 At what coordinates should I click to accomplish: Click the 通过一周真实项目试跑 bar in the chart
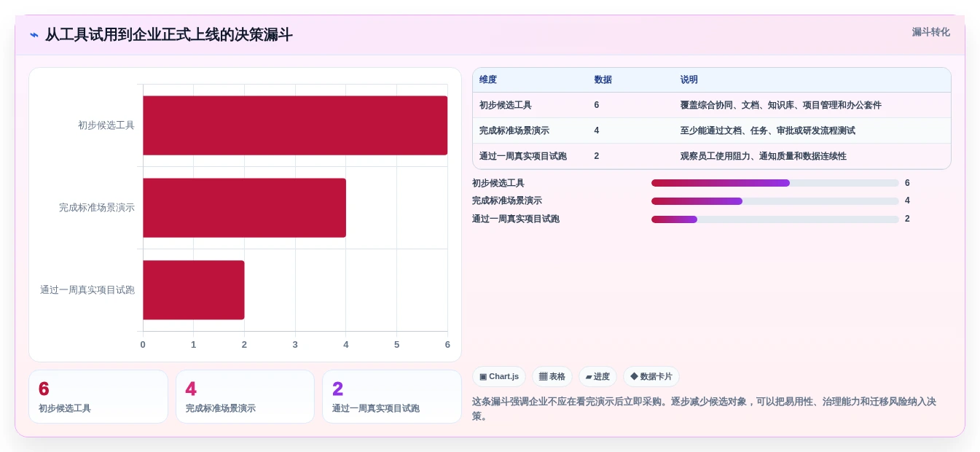pyautogui.click(x=194, y=290)
